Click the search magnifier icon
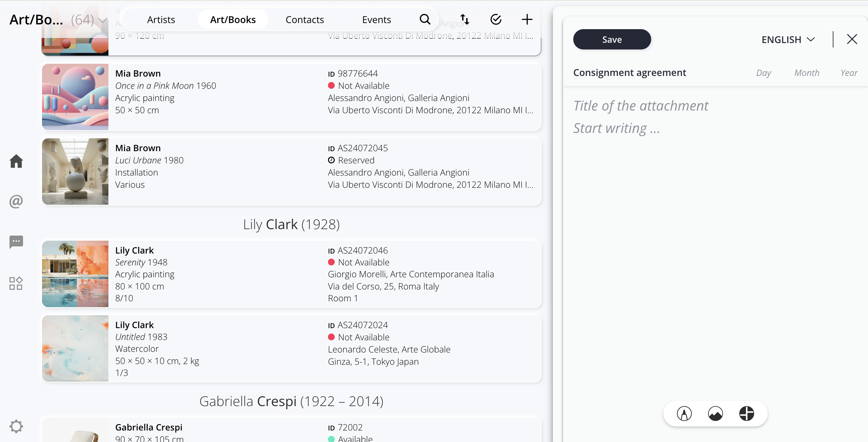Screen dimensions: 868x442 click(425, 19)
